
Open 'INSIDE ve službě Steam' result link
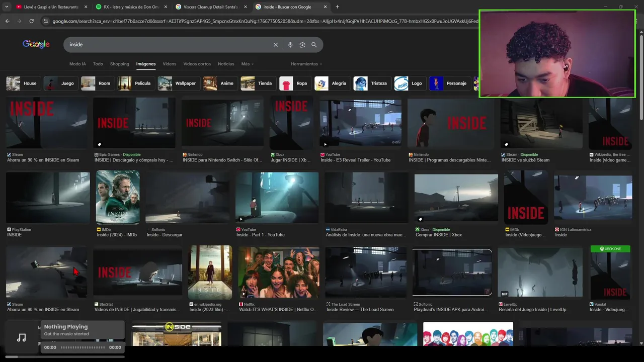click(x=525, y=160)
